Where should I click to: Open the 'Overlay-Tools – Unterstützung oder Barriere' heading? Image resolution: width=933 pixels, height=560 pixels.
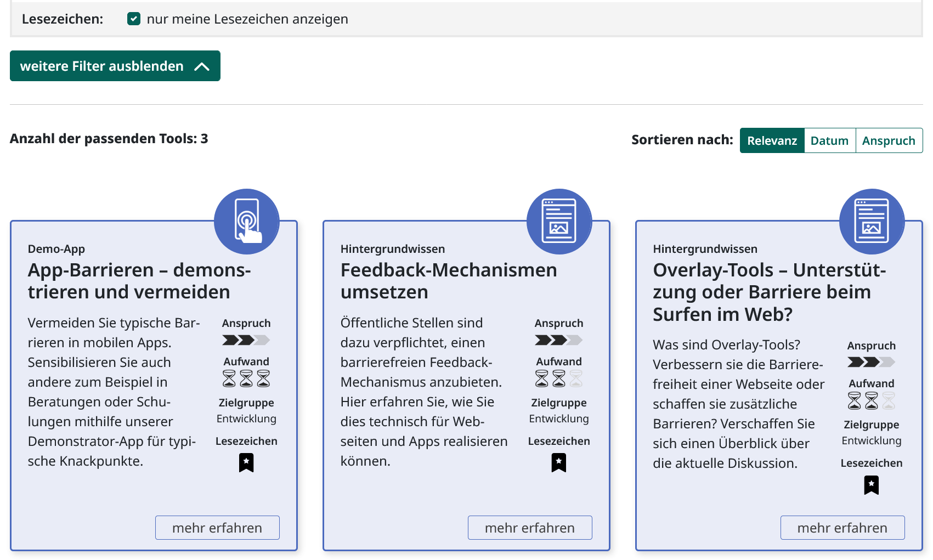770,292
